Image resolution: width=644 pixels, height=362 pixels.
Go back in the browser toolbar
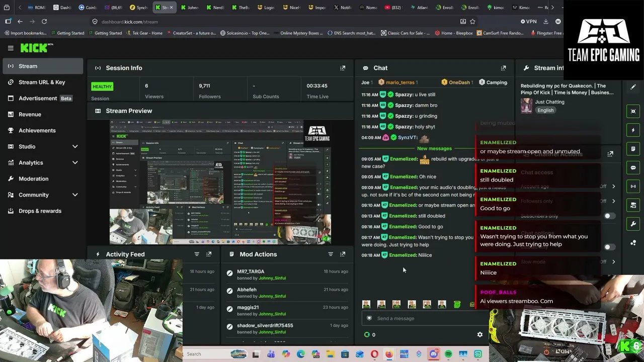pyautogui.click(x=20, y=22)
